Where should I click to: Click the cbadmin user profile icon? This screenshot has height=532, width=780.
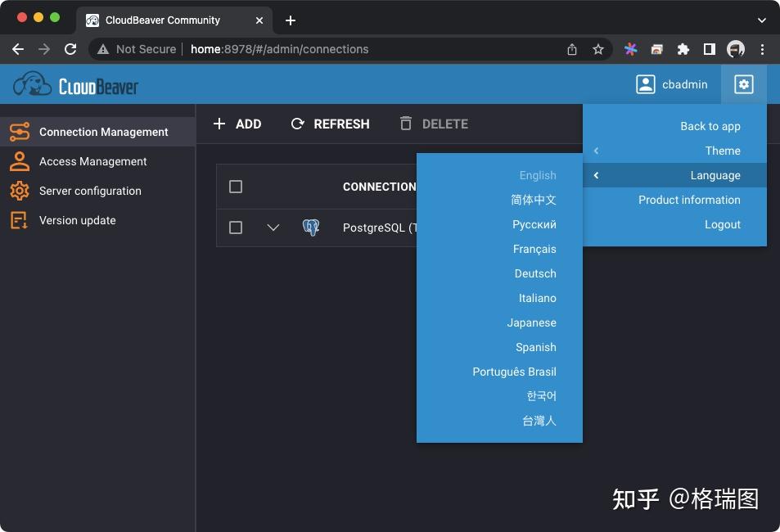(x=646, y=84)
